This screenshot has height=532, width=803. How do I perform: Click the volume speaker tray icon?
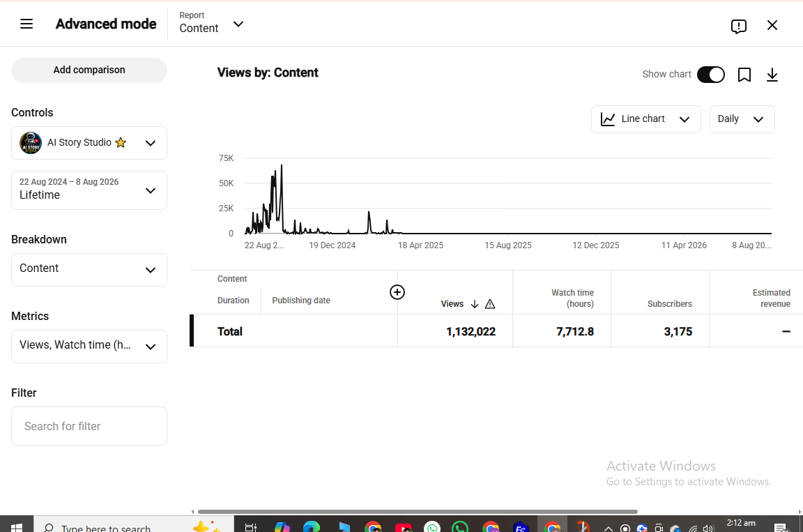click(708, 529)
